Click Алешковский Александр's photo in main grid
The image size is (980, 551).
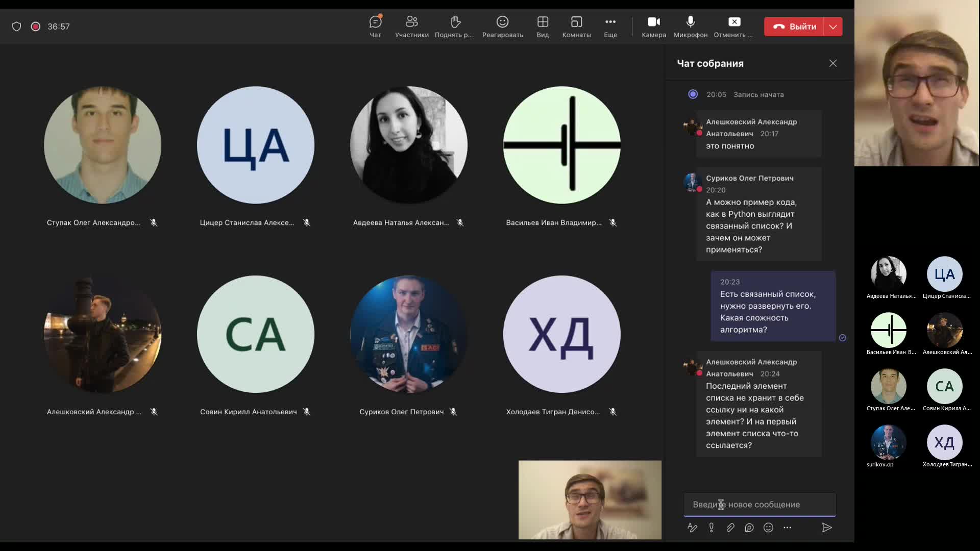click(x=103, y=334)
